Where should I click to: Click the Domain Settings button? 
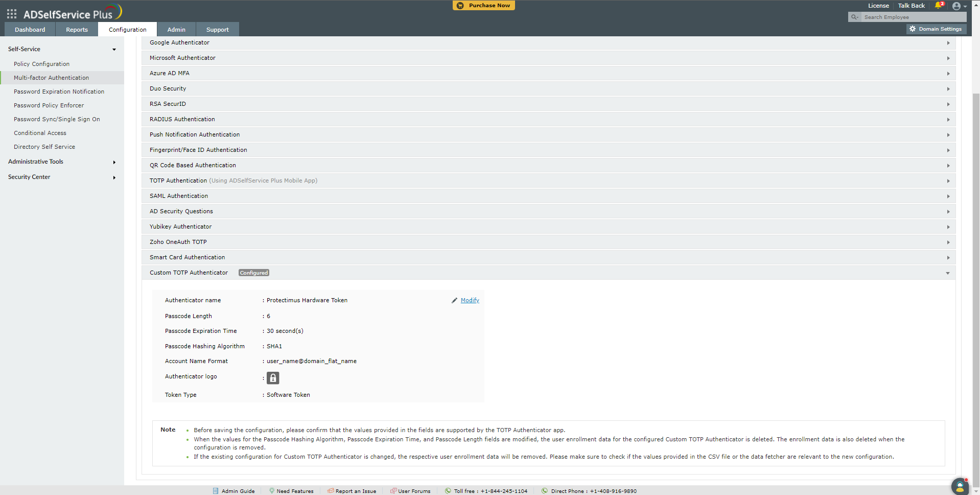936,29
